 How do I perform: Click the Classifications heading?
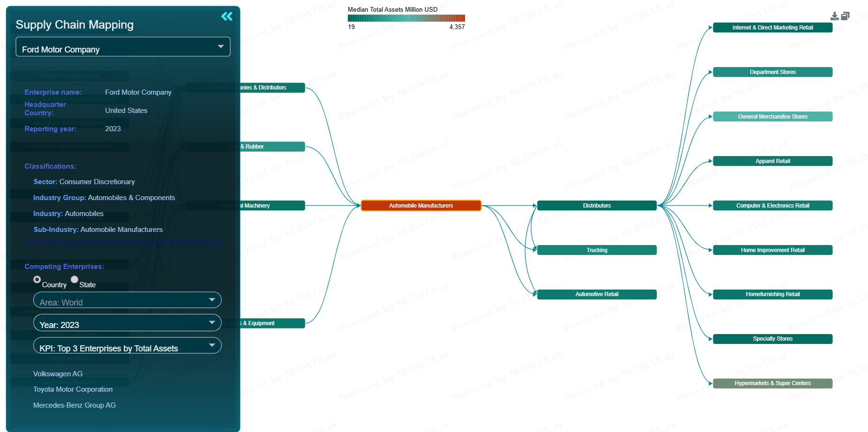50,166
